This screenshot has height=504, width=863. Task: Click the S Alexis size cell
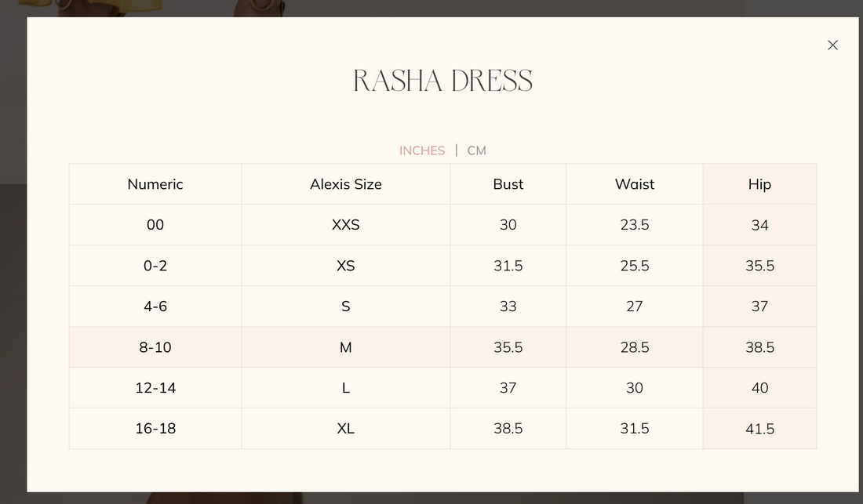(346, 306)
